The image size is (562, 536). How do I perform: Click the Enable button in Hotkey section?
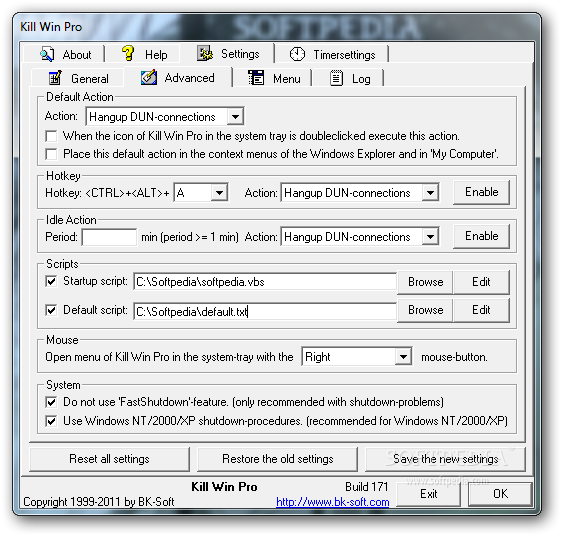click(x=481, y=192)
